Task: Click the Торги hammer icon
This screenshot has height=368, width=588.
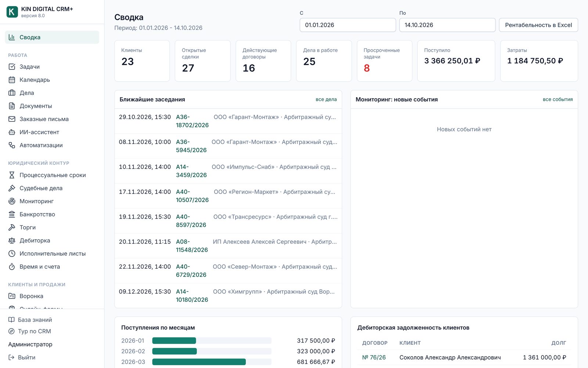Action: tap(12, 227)
